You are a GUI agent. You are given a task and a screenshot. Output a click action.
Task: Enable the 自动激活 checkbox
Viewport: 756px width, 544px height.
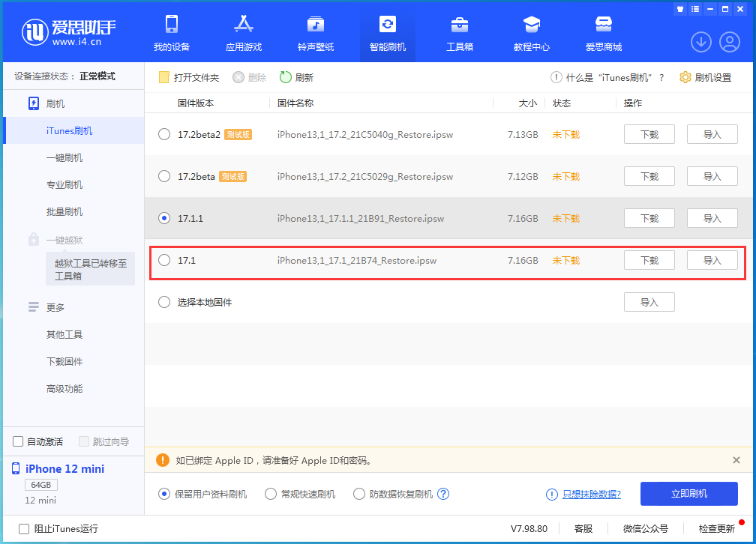(17, 441)
